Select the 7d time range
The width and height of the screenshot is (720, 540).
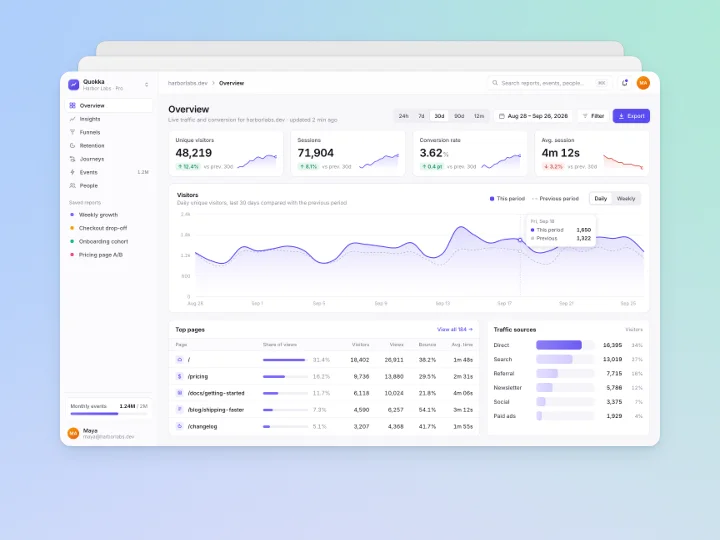tap(421, 116)
